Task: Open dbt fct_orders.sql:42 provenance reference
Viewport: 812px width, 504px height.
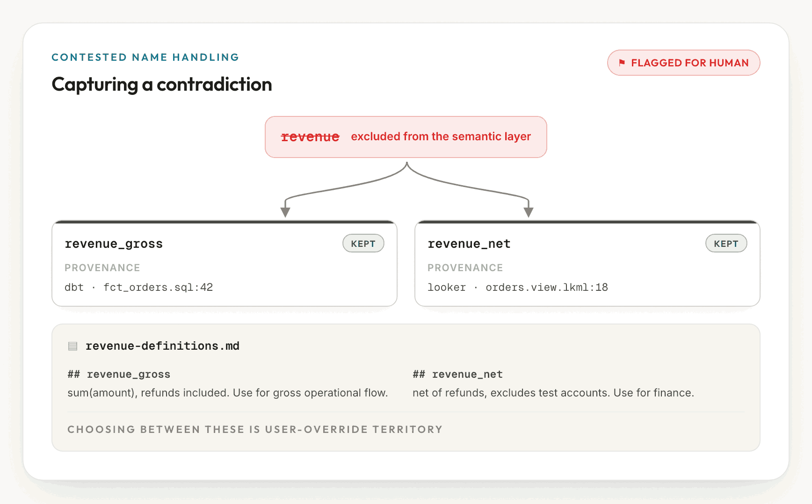Action: click(139, 287)
